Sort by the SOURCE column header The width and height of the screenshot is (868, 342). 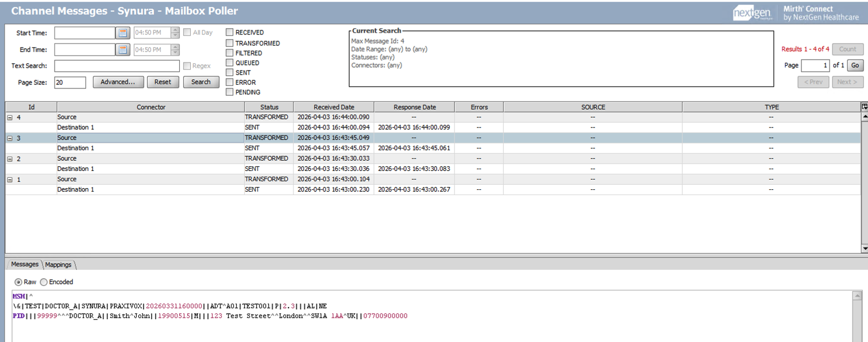click(x=593, y=107)
